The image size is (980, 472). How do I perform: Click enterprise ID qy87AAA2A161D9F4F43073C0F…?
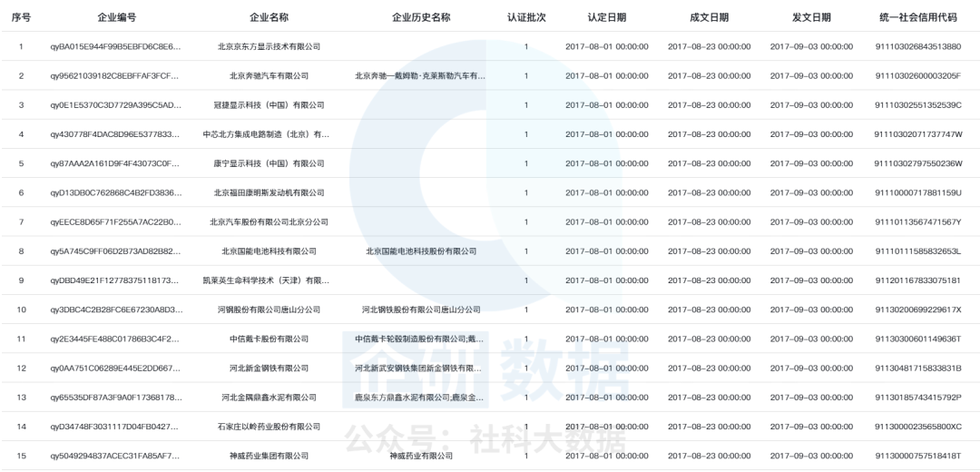click(117, 163)
